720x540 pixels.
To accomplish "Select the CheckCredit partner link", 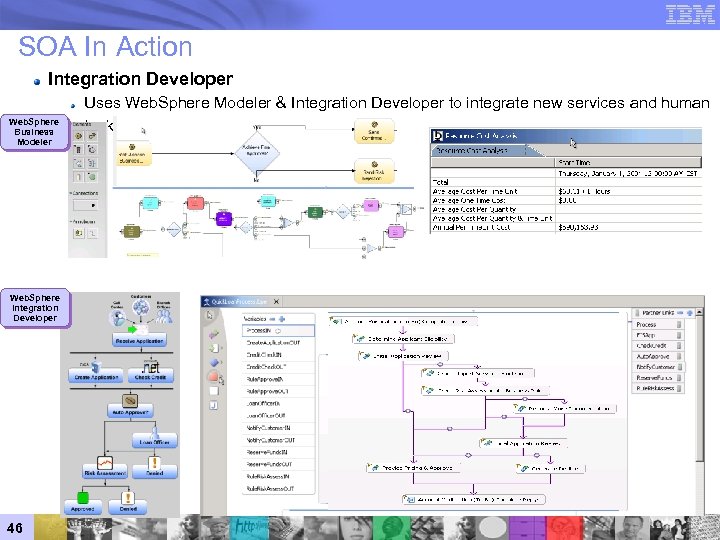I will 659,346.
